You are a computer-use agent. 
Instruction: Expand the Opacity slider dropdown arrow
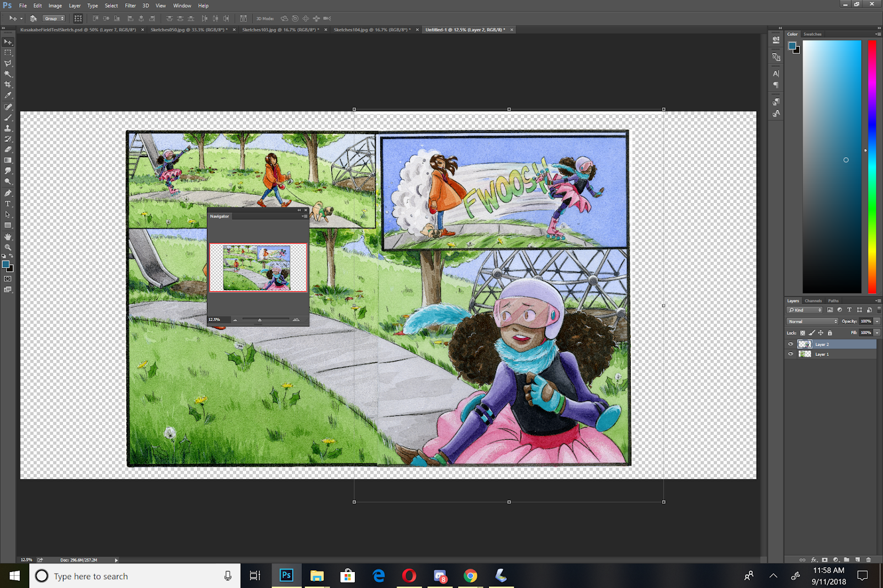tap(876, 321)
